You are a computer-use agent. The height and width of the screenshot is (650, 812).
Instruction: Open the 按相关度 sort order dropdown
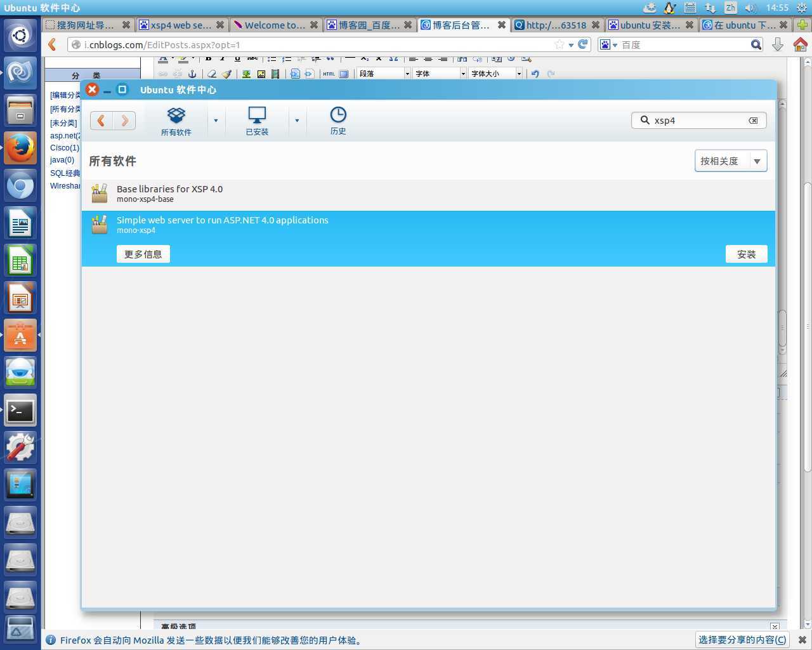[731, 161]
